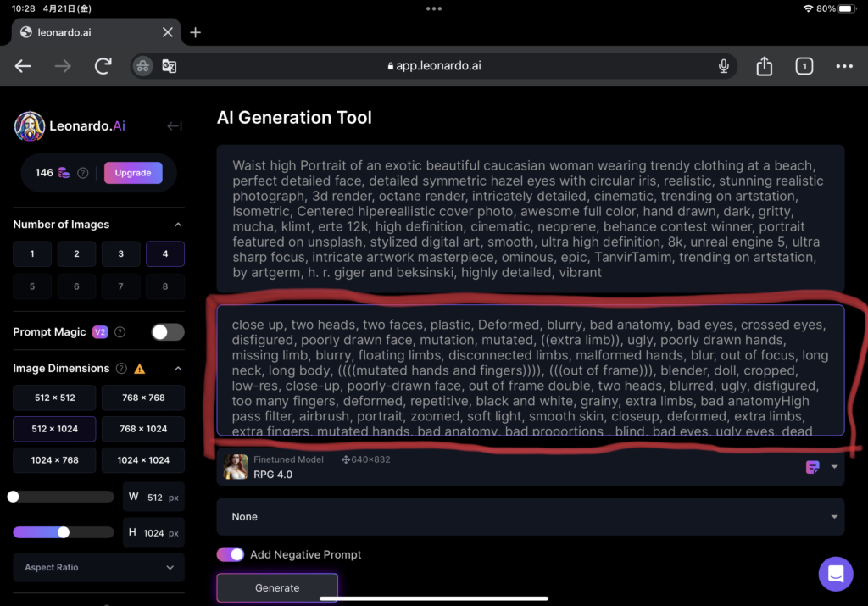The height and width of the screenshot is (606, 868).
Task: Collapse the Leonardo.Ai sidebar arrow icon
Action: tap(175, 126)
